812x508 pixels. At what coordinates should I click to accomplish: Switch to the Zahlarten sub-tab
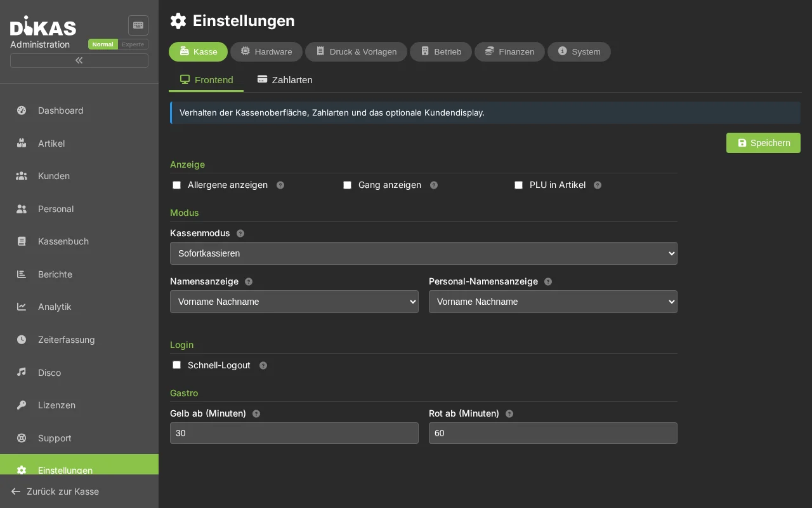[x=285, y=80]
